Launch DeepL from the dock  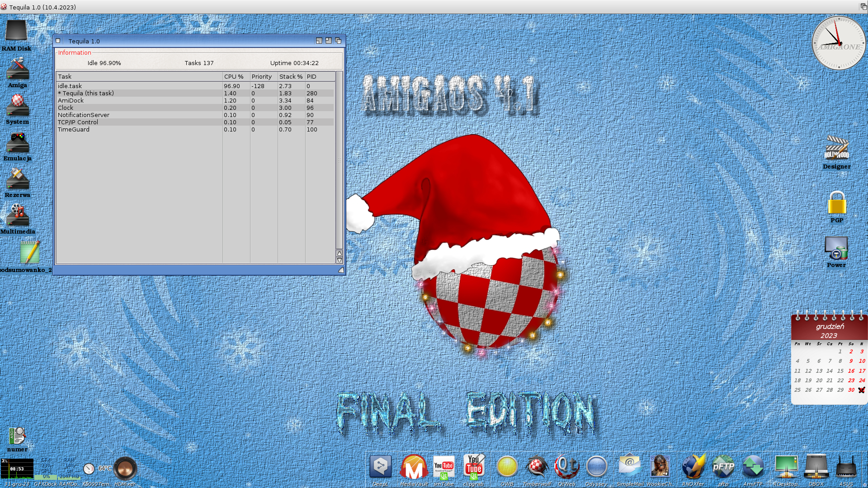click(380, 470)
